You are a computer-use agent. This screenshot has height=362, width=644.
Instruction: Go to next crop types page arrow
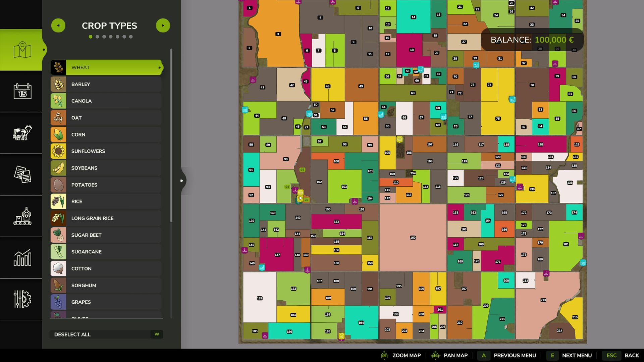(163, 25)
